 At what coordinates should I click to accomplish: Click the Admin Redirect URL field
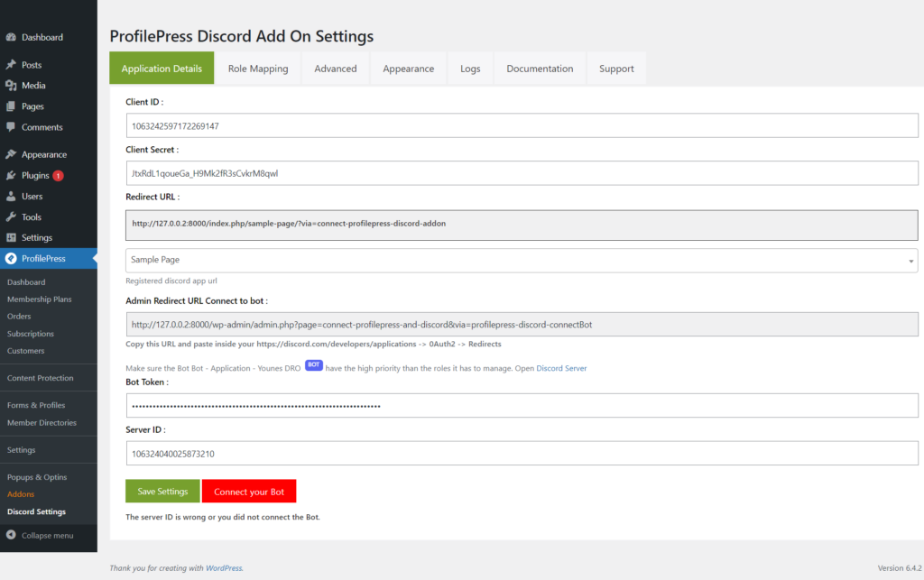pyautogui.click(x=522, y=325)
